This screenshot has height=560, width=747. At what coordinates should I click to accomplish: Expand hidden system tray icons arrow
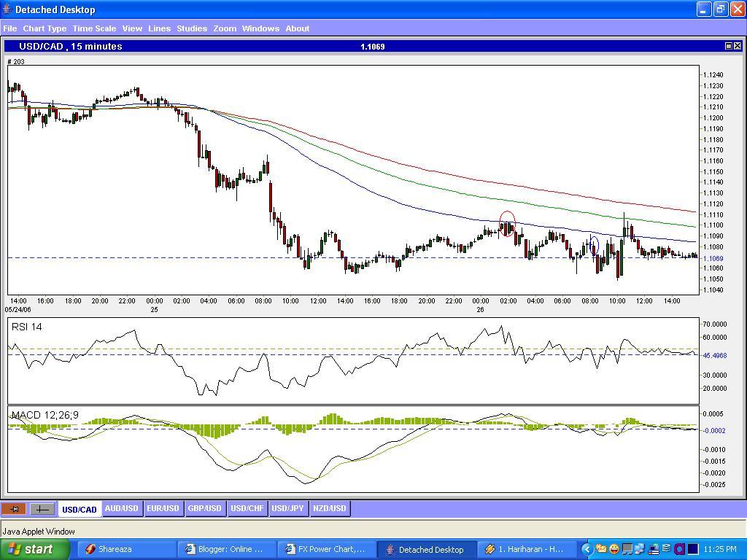(587, 549)
